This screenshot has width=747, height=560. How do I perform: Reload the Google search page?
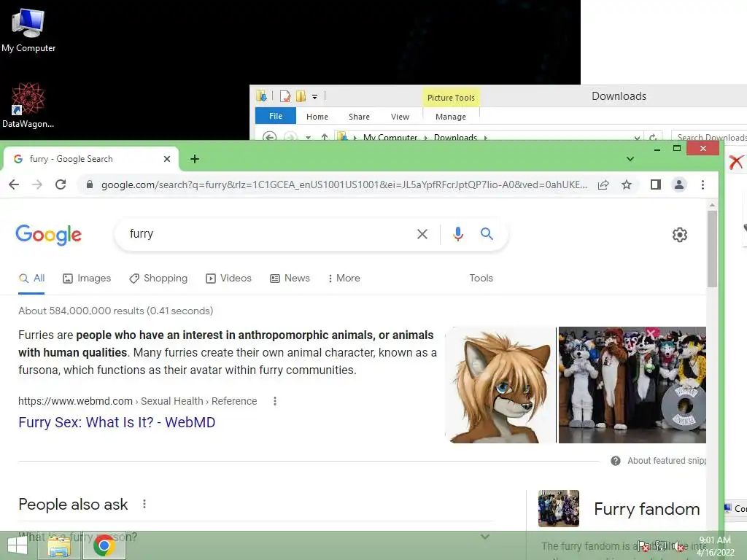(61, 184)
